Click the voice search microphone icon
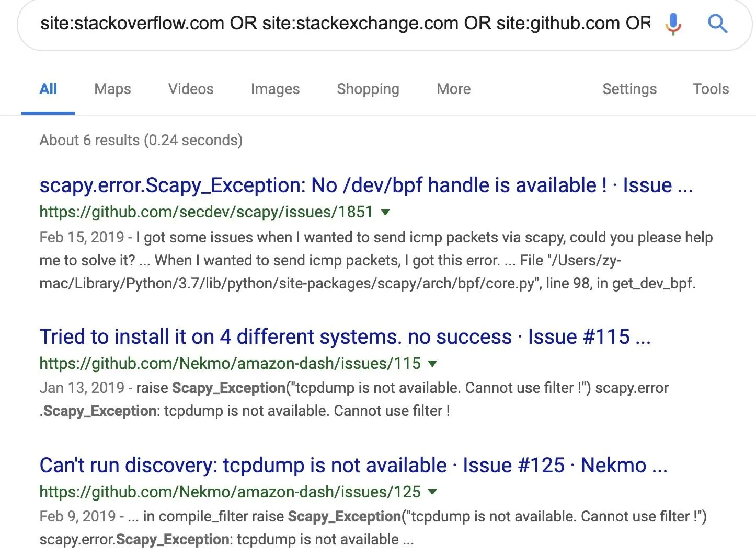This screenshot has width=756, height=558. coord(673,24)
